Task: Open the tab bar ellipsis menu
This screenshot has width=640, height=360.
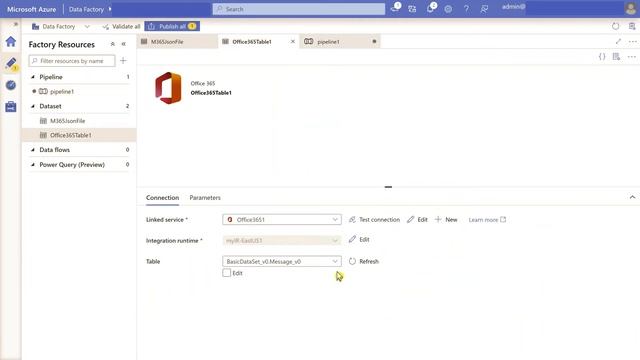Action: click(x=633, y=42)
